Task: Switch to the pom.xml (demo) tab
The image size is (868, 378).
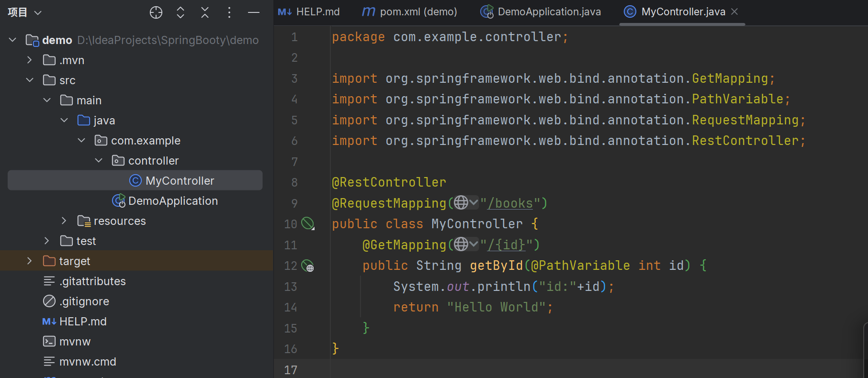Action: tap(409, 12)
